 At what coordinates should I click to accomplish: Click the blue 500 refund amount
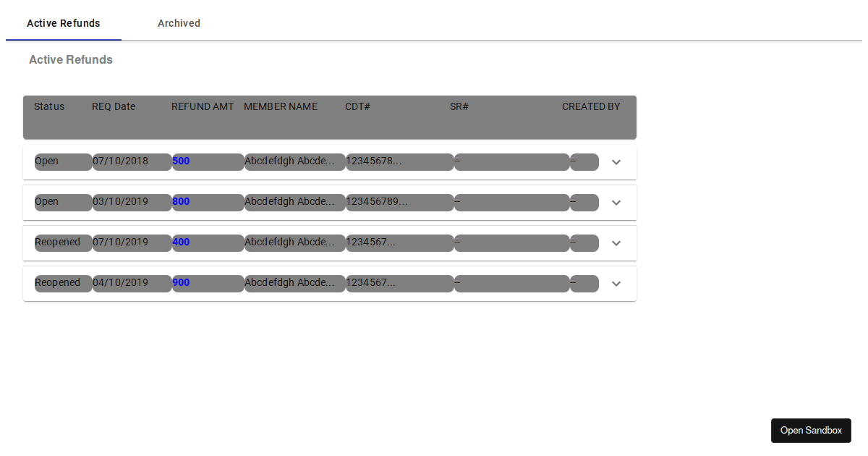click(181, 161)
